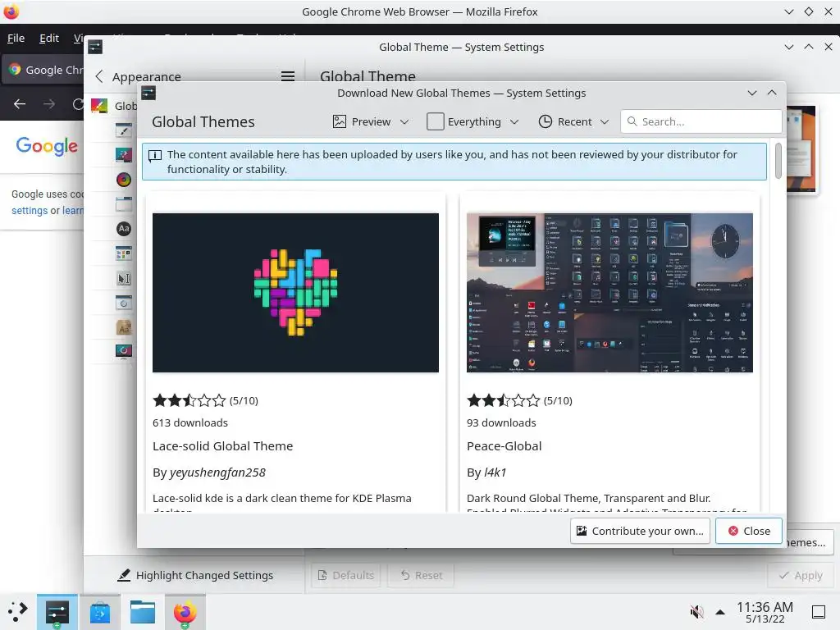Click the star rating of Peace-Global theme
840x630 pixels.
[x=503, y=400]
